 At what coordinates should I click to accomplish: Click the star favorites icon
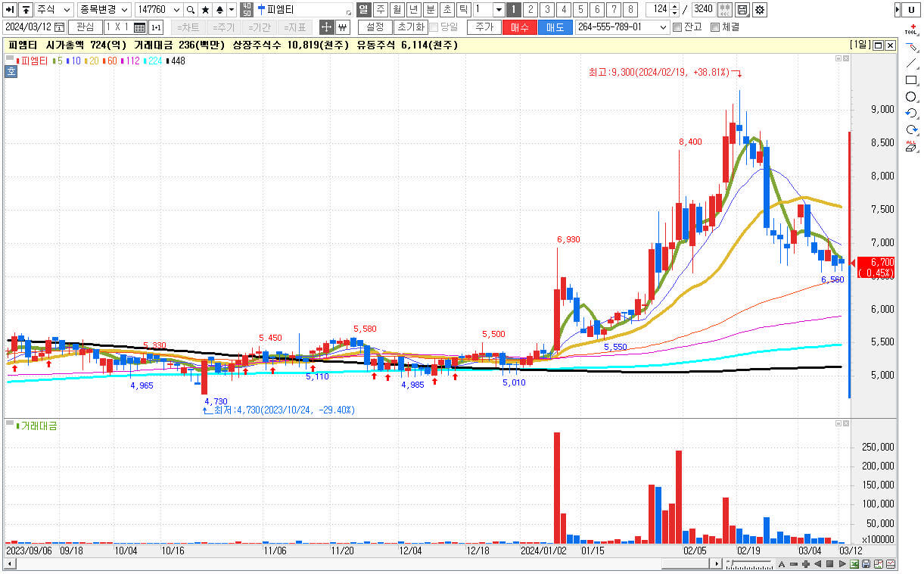pyautogui.click(x=205, y=10)
